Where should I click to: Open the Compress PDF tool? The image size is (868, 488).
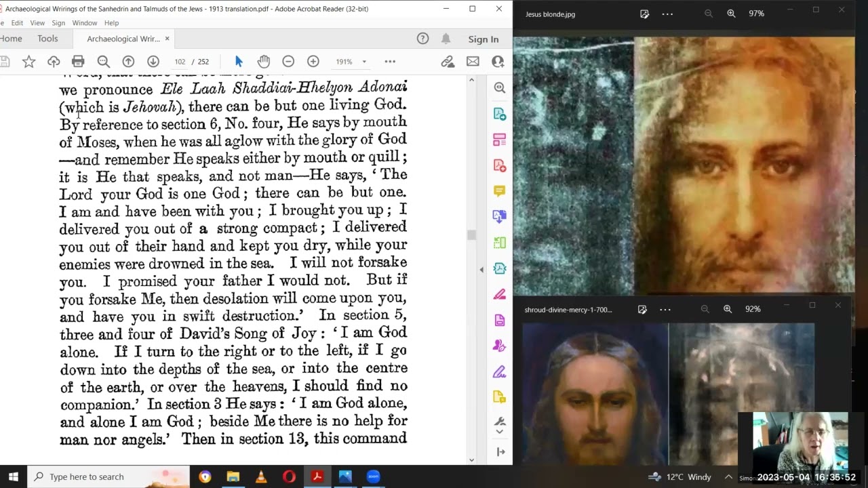(500, 268)
